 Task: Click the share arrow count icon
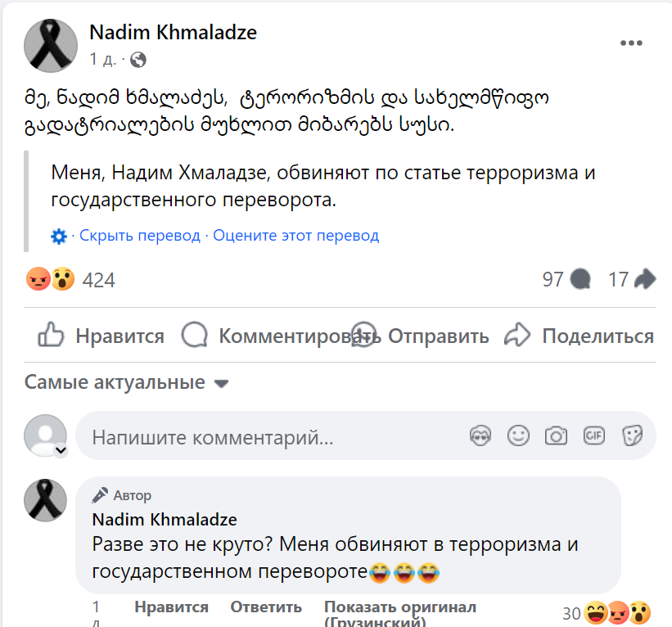click(645, 280)
